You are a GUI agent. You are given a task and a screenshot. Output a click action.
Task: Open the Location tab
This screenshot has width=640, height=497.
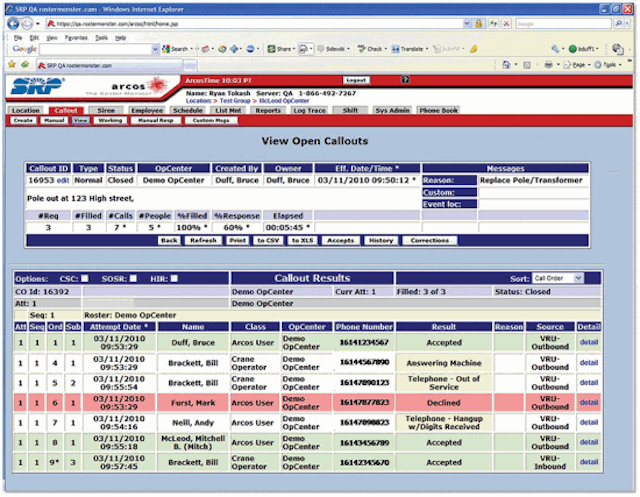pyautogui.click(x=25, y=110)
